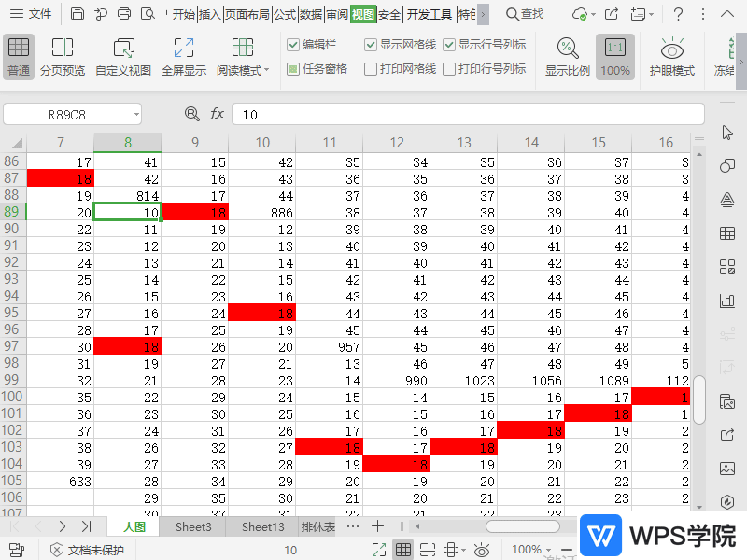The height and width of the screenshot is (560, 747).
Task: Open the 数据 ribbon tab
Action: [x=311, y=14]
